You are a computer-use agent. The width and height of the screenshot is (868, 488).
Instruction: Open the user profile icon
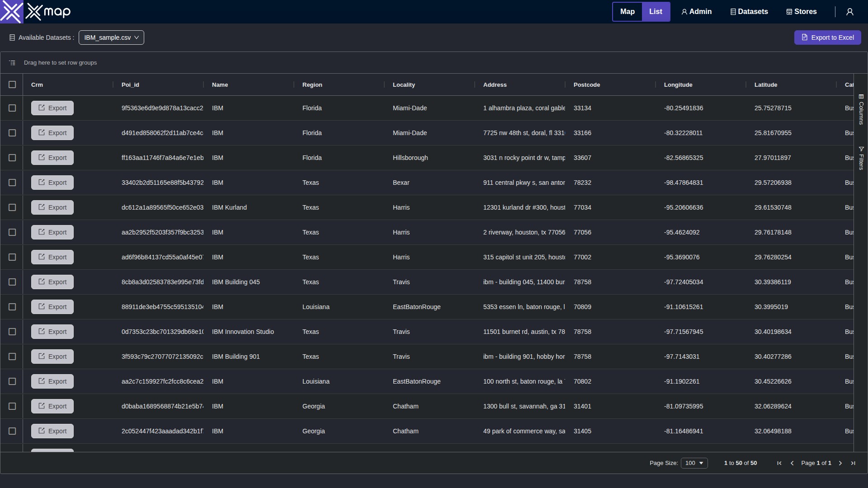pos(850,12)
